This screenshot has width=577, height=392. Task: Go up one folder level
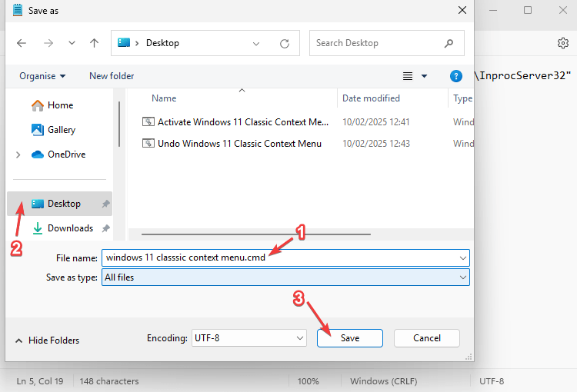(x=94, y=43)
